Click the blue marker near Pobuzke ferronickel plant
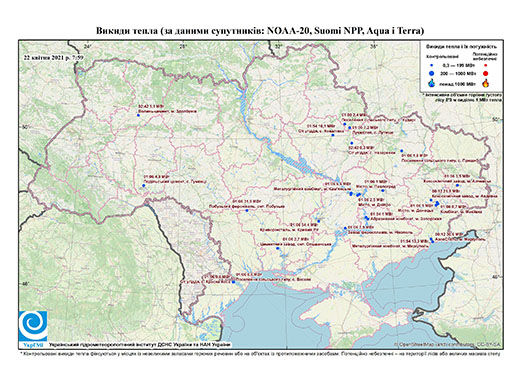The height and width of the screenshot is (368, 520). [247, 210]
